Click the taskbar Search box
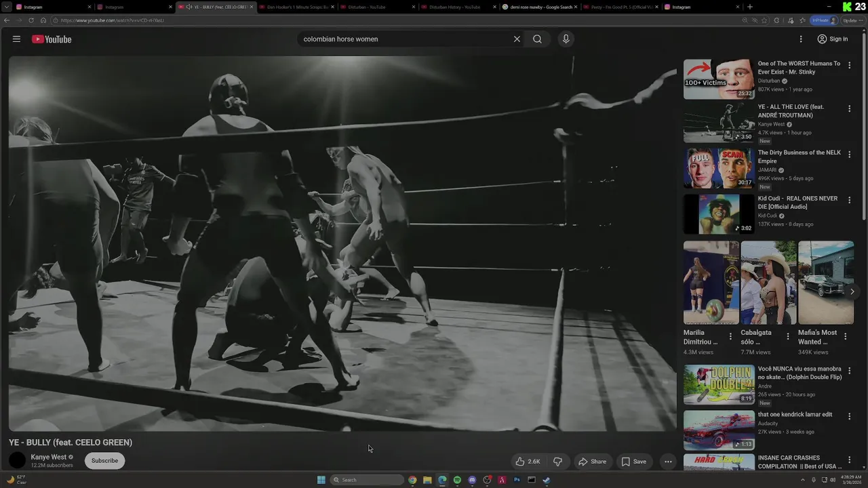This screenshot has width=868, height=488. coord(367,480)
